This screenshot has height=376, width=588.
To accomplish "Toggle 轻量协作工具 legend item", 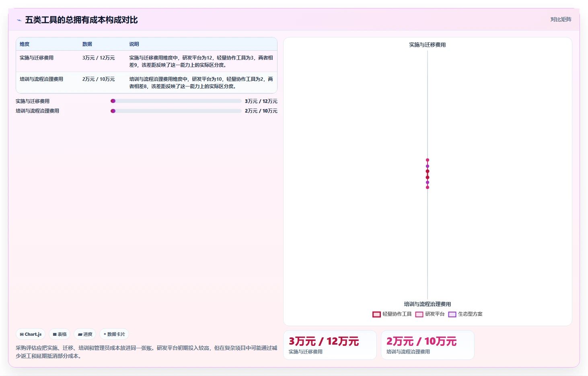I will [392, 314].
